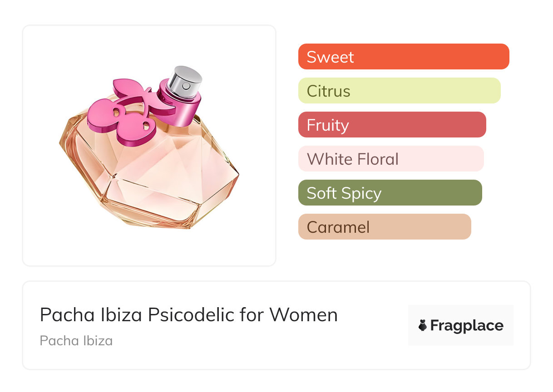Open the gray Pacha Ibiza brand subtitle

coord(76,341)
